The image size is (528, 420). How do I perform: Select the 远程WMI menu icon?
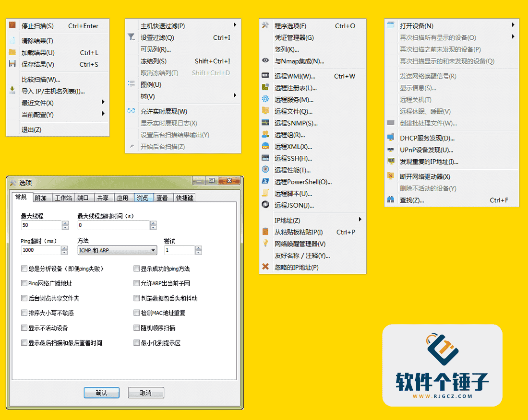pyautogui.click(x=265, y=75)
